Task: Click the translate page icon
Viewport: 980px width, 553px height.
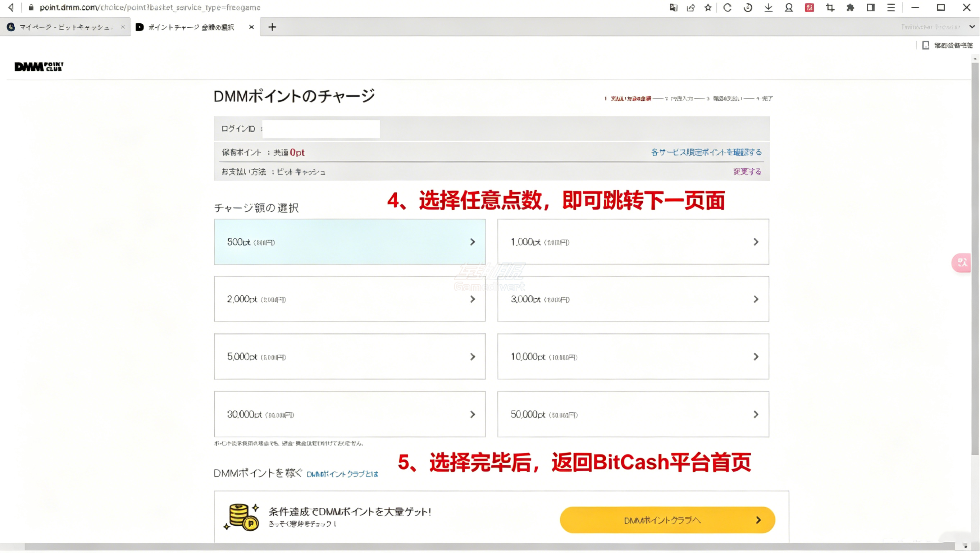Action: coord(673,7)
